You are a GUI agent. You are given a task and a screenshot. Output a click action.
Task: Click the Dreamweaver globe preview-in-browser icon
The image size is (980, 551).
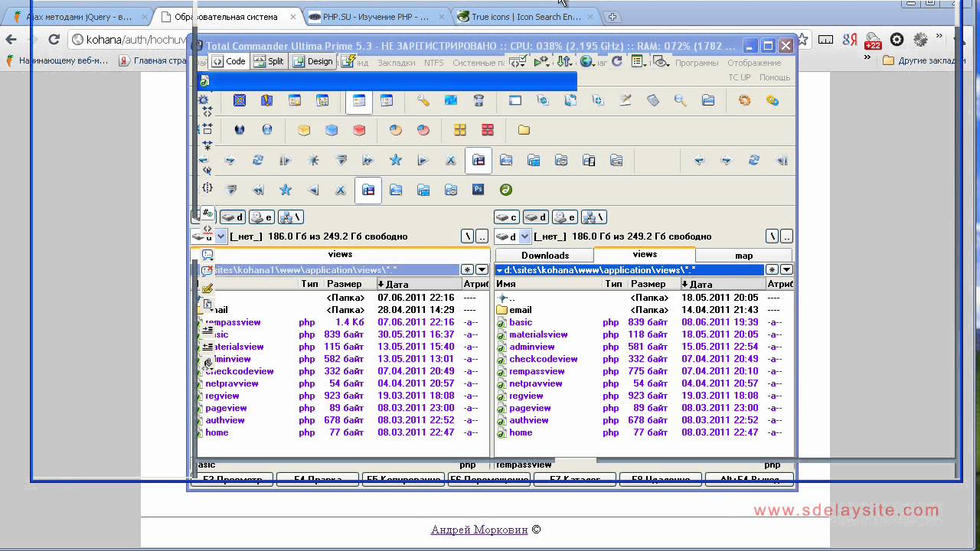click(x=587, y=61)
